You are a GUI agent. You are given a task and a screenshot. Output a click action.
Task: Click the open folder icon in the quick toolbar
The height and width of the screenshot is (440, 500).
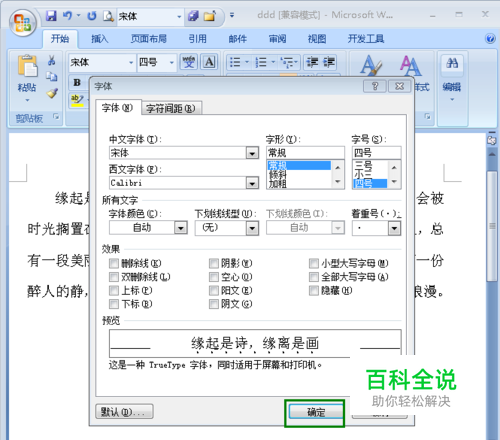coord(210,16)
